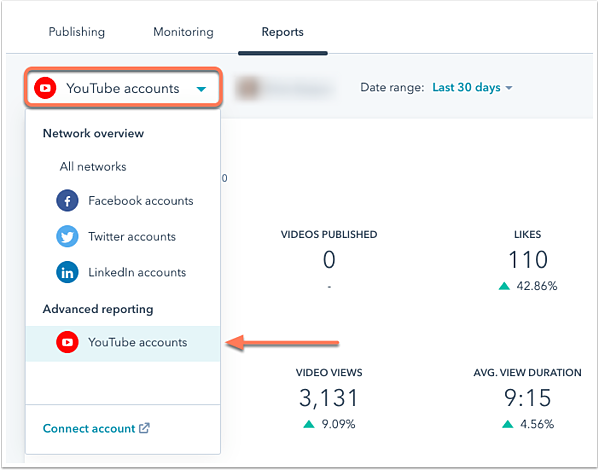The width and height of the screenshot is (599, 470).
Task: Click the green up arrow next to 4.56%
Action: (x=508, y=424)
